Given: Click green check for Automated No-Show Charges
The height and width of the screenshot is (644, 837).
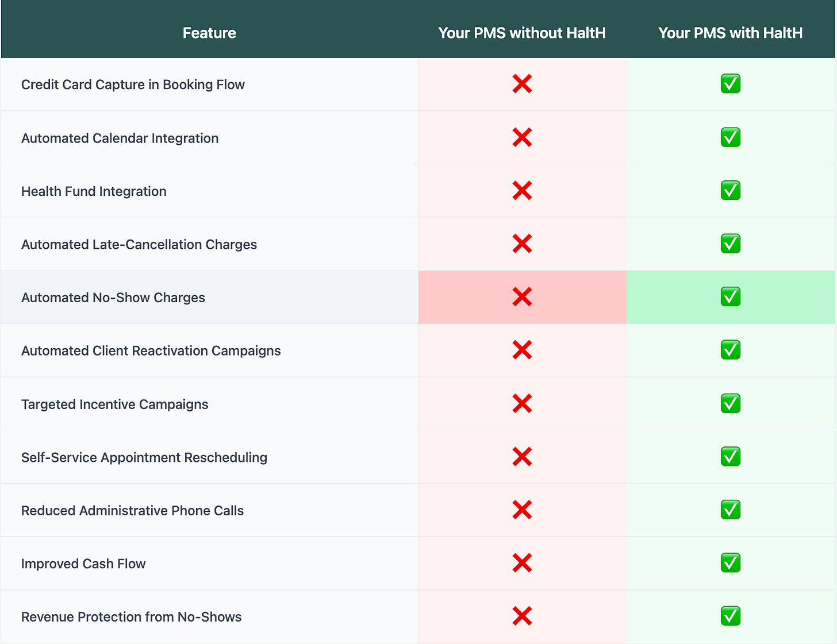Looking at the screenshot, I should pos(730,296).
